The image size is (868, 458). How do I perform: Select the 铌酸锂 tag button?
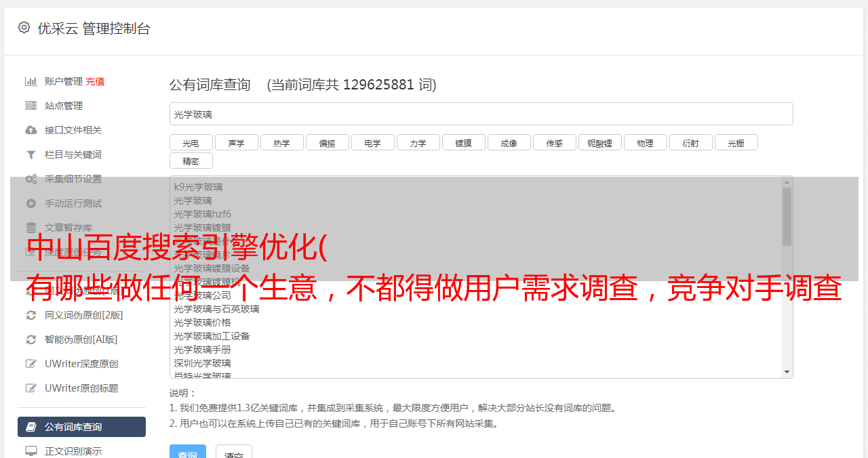point(600,142)
